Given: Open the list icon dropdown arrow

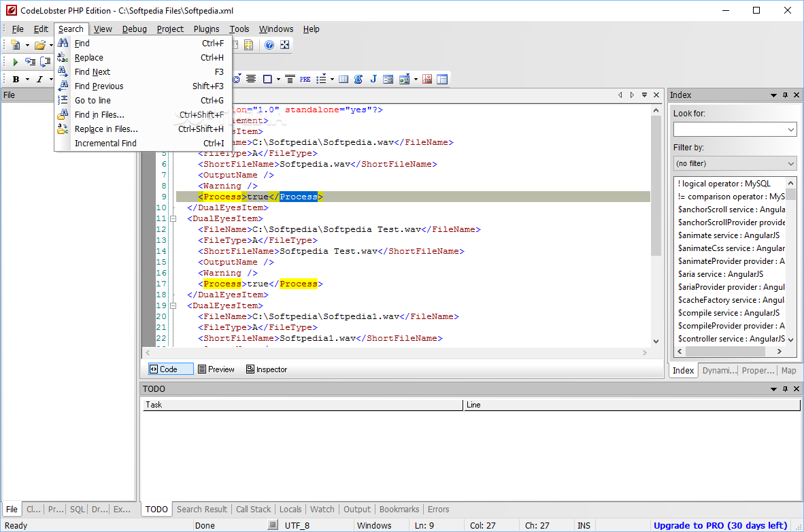Looking at the screenshot, I should pos(332,79).
